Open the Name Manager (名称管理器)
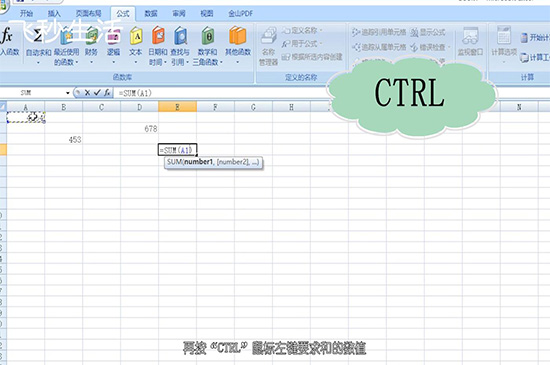This screenshot has width=550, height=365. (269, 47)
